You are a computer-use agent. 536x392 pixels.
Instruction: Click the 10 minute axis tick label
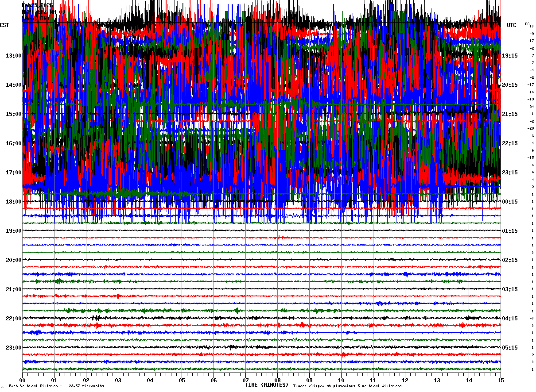pos(341,380)
